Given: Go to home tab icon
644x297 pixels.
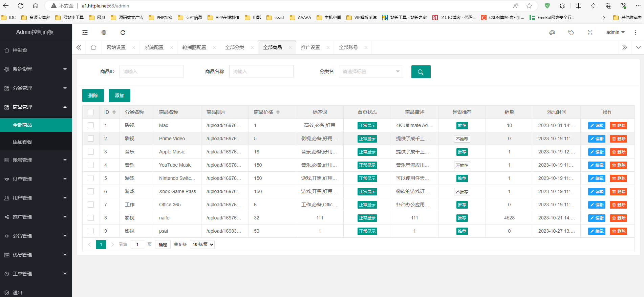Looking at the screenshot, I should [x=93, y=47].
